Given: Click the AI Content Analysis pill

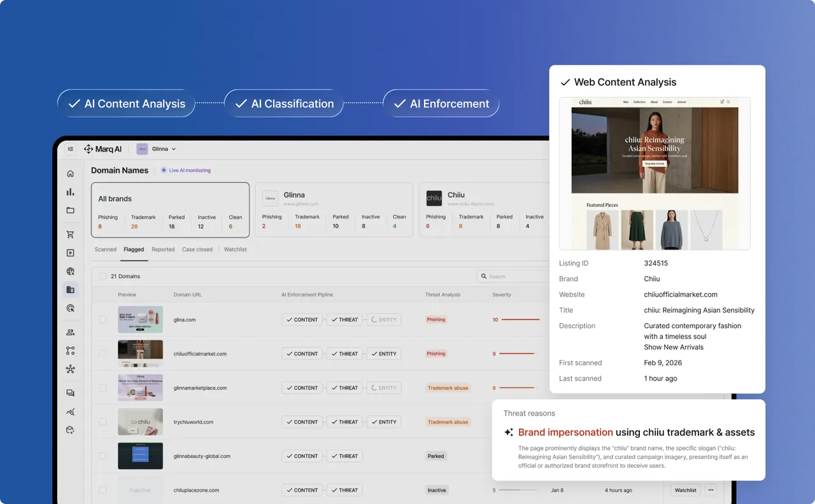Looking at the screenshot, I should tap(127, 104).
